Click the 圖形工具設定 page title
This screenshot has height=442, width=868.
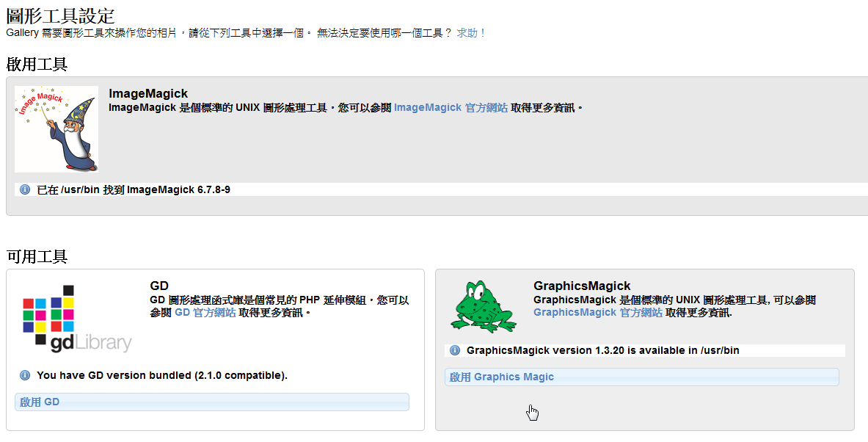60,14
